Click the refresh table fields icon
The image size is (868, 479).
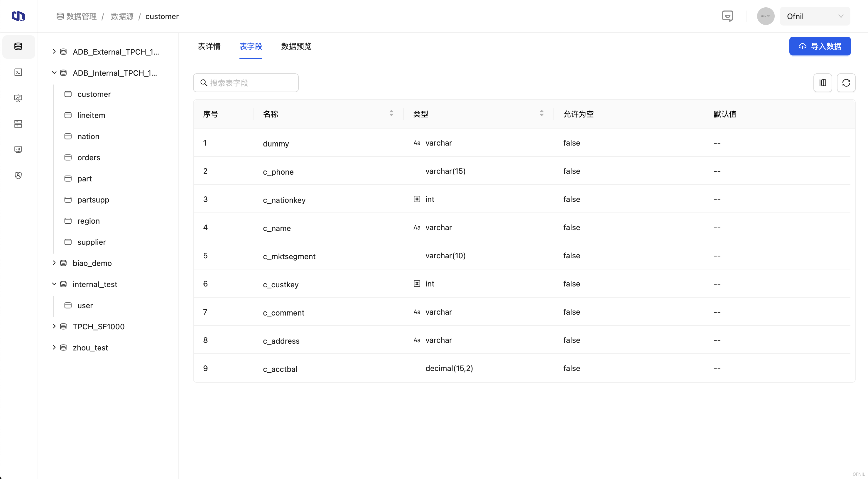[x=846, y=82]
